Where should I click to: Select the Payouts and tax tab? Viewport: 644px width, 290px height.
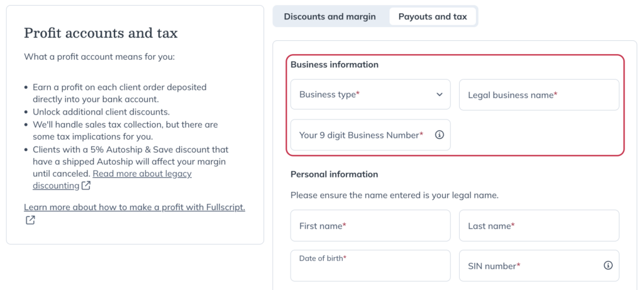click(x=433, y=17)
